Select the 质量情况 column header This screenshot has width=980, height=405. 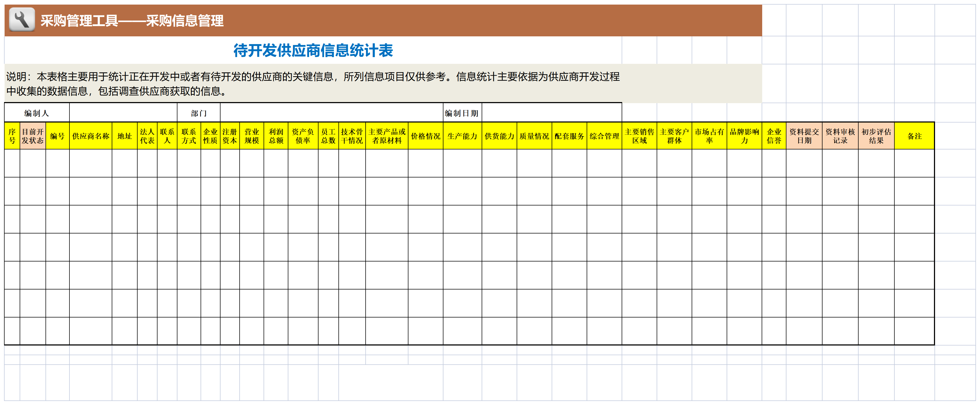click(x=534, y=136)
